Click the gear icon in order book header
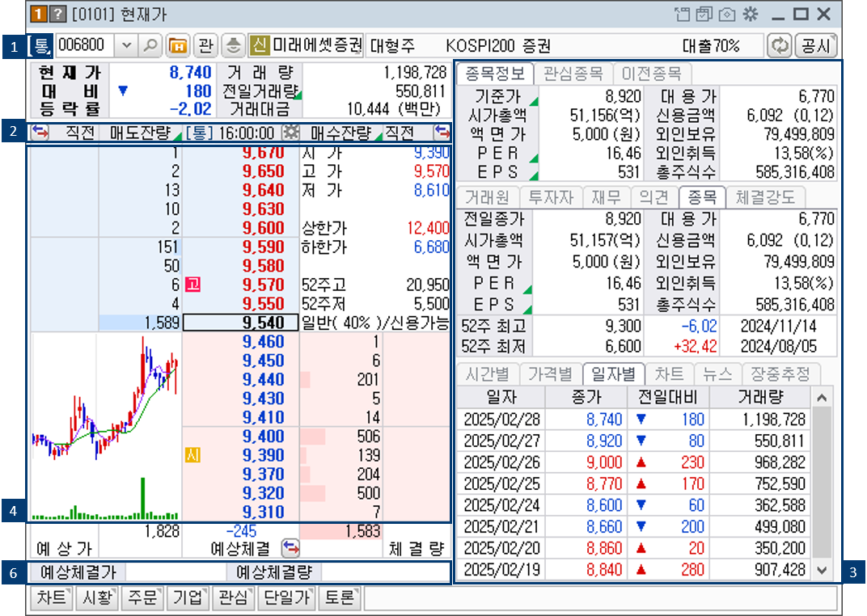 tap(287, 133)
